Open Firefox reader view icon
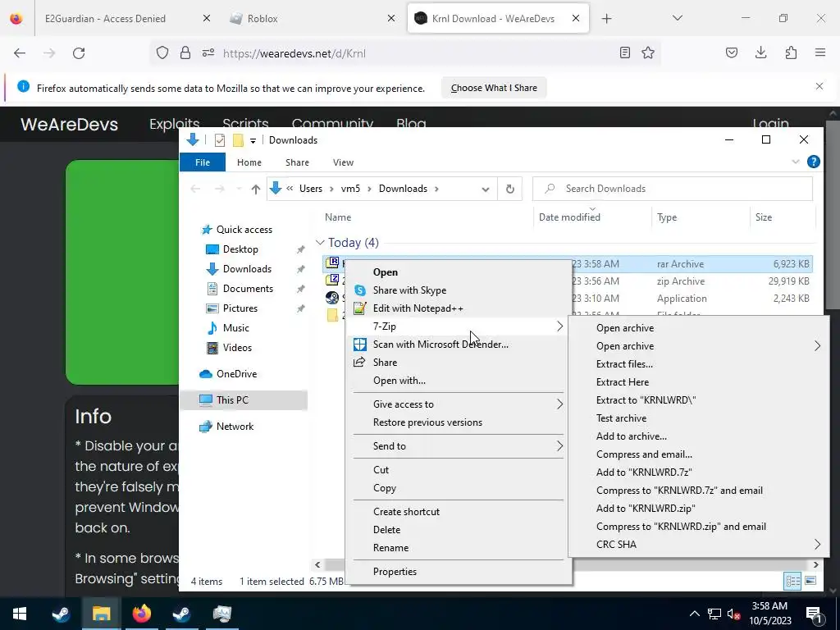Screen dimensions: 840x630 624,52
